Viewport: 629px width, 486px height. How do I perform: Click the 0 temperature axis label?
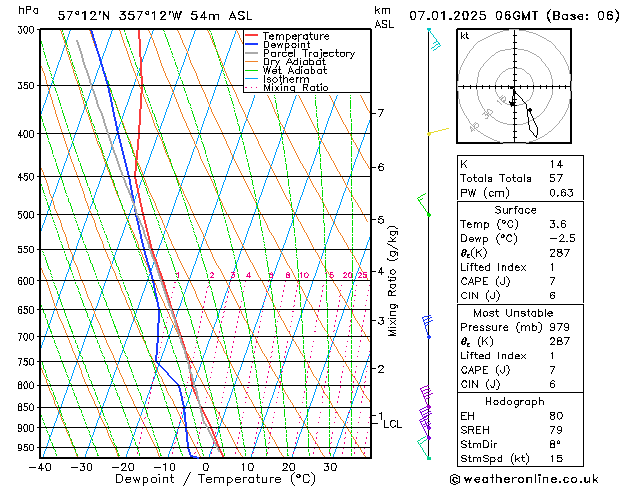click(x=206, y=467)
